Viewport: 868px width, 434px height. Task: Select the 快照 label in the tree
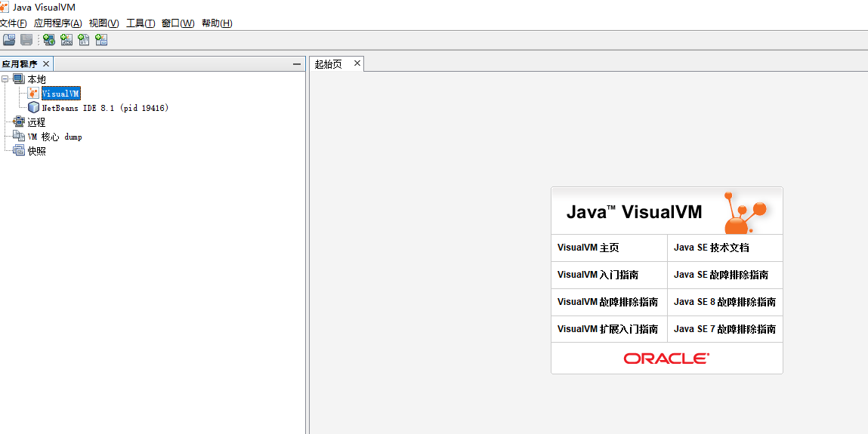point(36,150)
